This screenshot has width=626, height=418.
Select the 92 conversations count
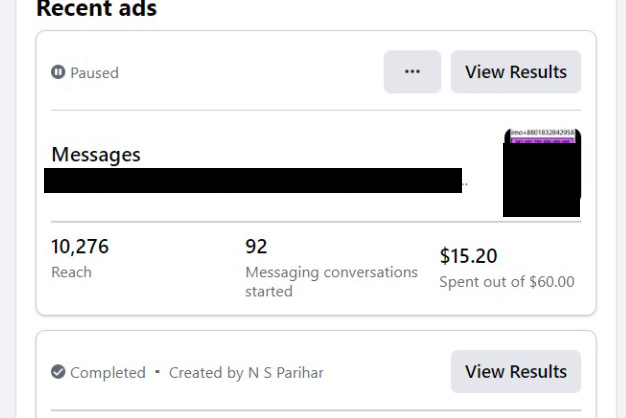click(256, 246)
